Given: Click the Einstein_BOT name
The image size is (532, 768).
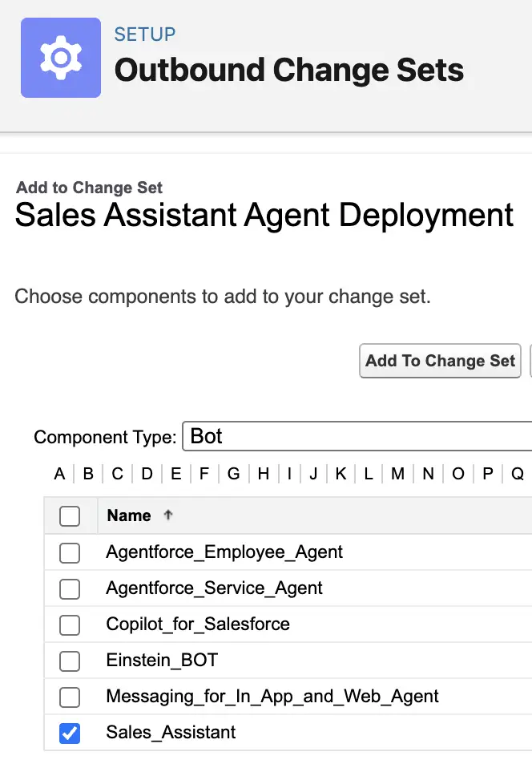Looking at the screenshot, I should [x=162, y=661].
